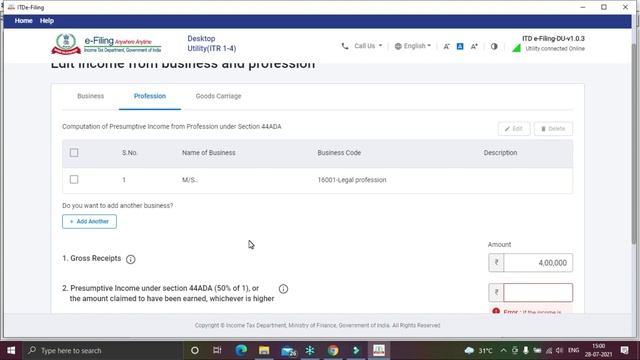
Task: Open Task View on the taskbar
Action: click(x=217, y=350)
